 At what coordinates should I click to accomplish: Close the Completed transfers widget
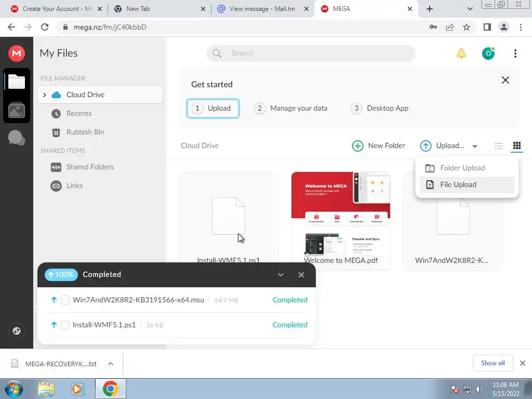[301, 275]
